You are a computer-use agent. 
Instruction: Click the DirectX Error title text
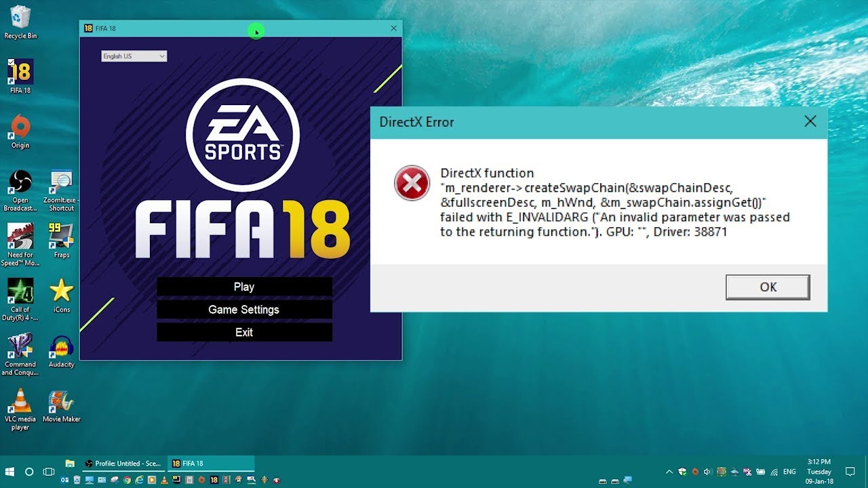[x=416, y=122]
